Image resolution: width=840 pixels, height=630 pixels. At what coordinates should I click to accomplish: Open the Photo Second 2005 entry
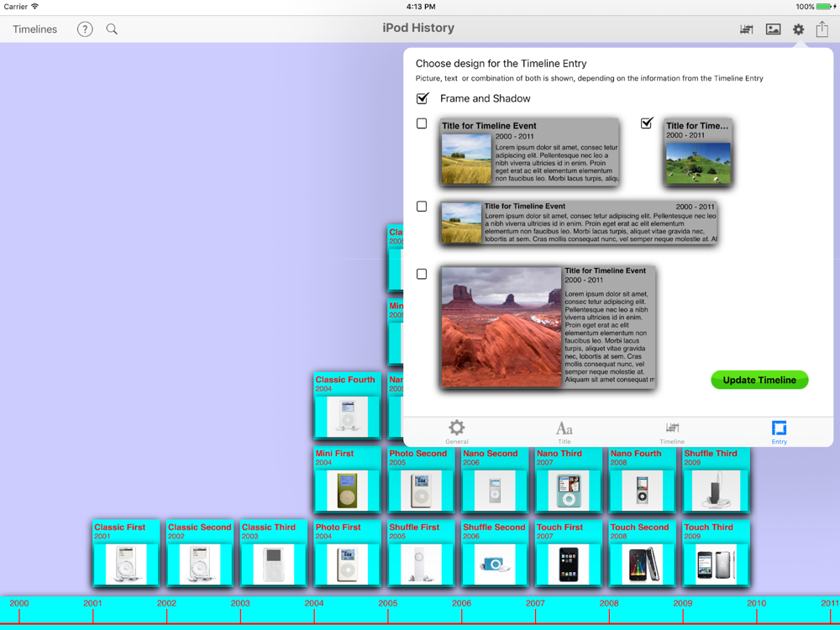[421, 479]
